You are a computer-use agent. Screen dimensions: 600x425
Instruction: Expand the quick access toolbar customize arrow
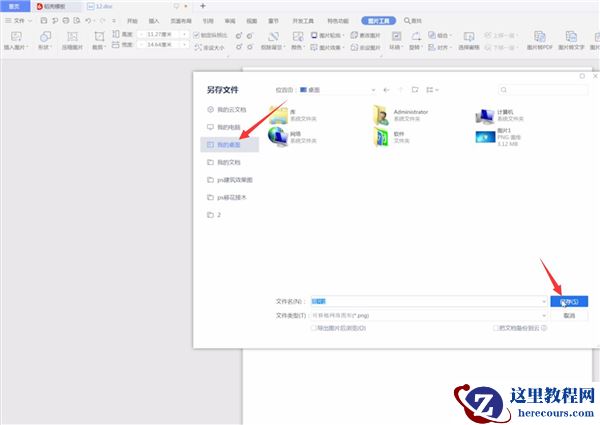click(114, 21)
